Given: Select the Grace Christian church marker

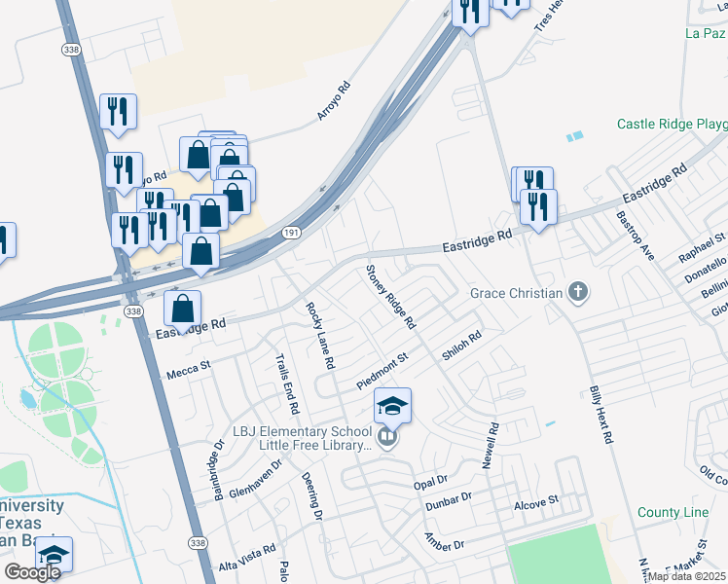Looking at the screenshot, I should (x=578, y=293).
